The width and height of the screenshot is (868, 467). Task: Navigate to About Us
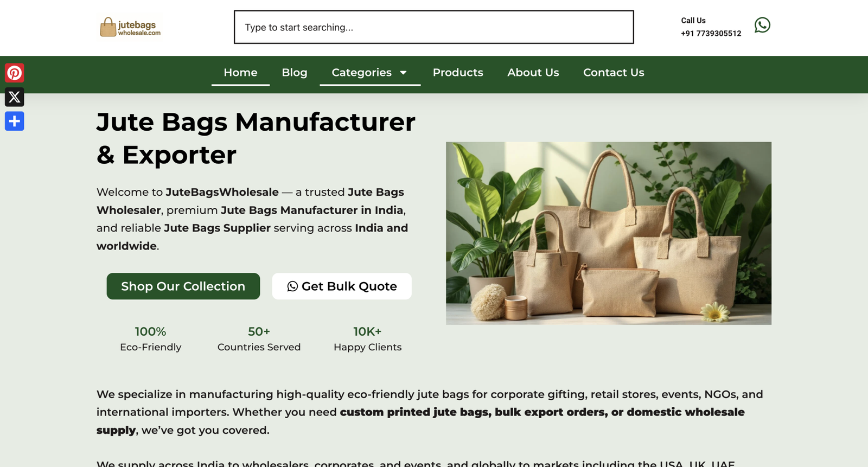(x=533, y=73)
